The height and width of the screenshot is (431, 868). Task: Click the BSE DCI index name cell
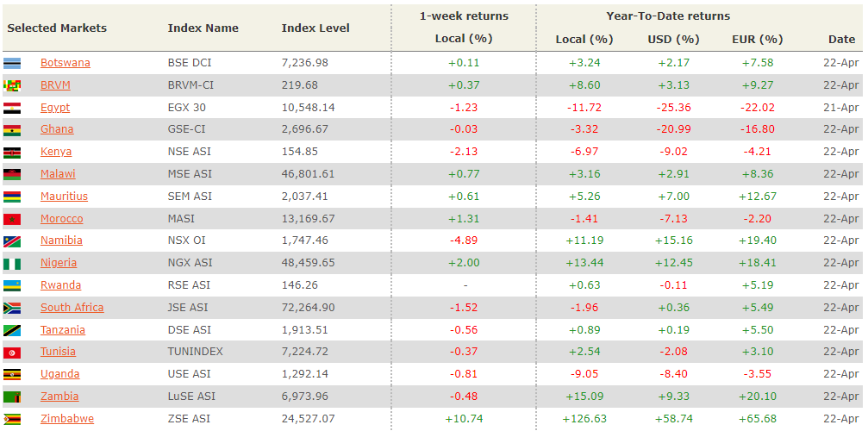pos(190,63)
